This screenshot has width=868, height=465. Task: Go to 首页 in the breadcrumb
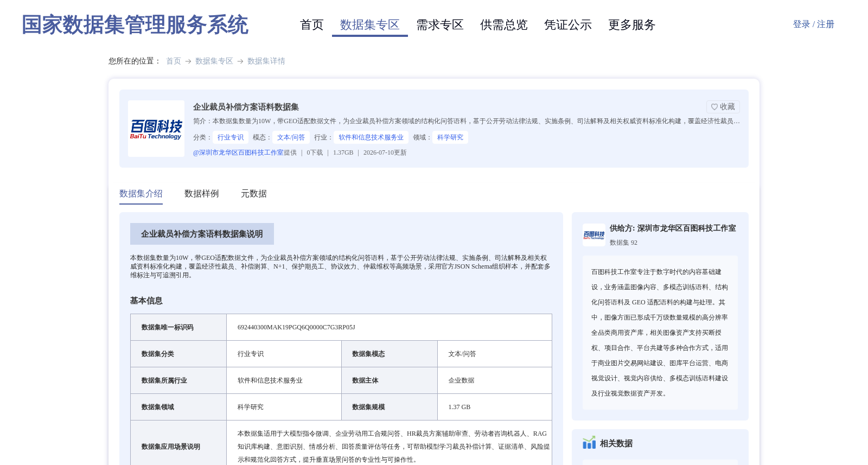[x=174, y=61]
